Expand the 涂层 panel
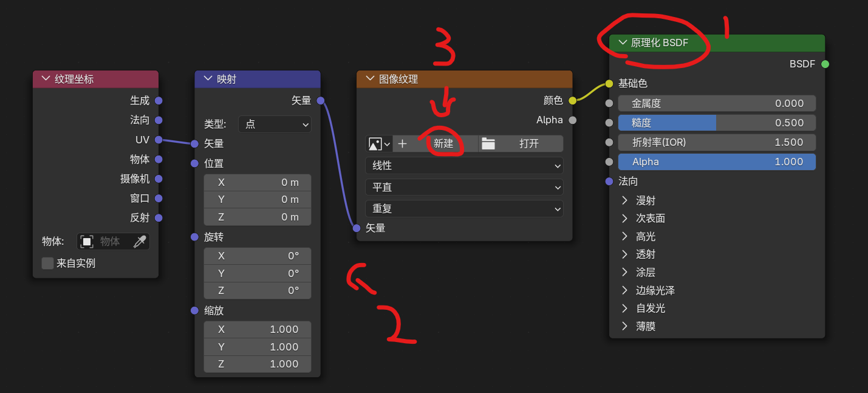This screenshot has height=393, width=868. 624,272
